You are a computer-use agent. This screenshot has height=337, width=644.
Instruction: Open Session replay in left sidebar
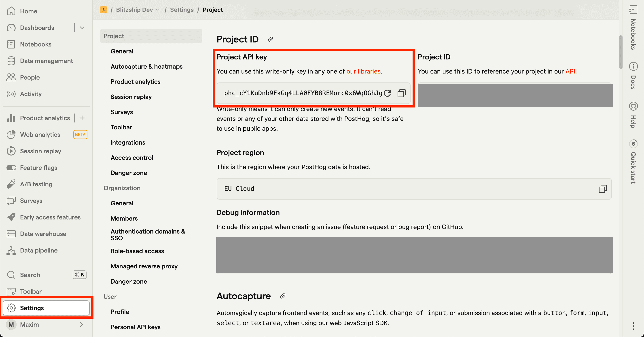coord(40,151)
